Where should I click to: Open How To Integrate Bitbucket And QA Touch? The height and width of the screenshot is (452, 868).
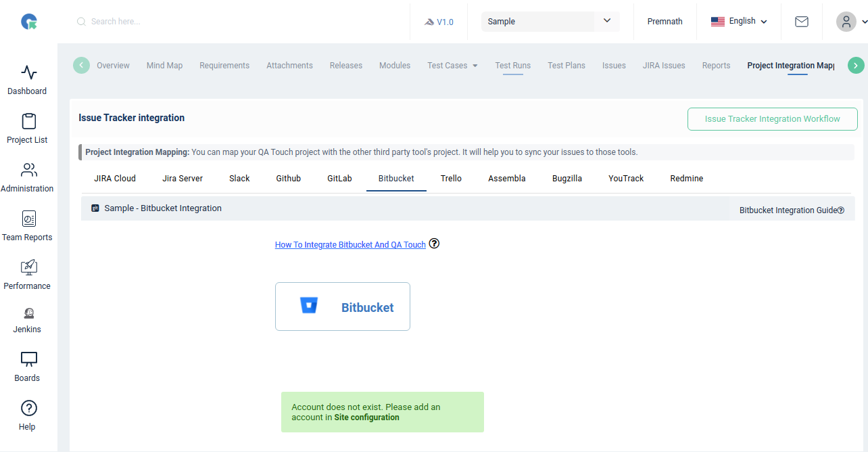tap(350, 244)
